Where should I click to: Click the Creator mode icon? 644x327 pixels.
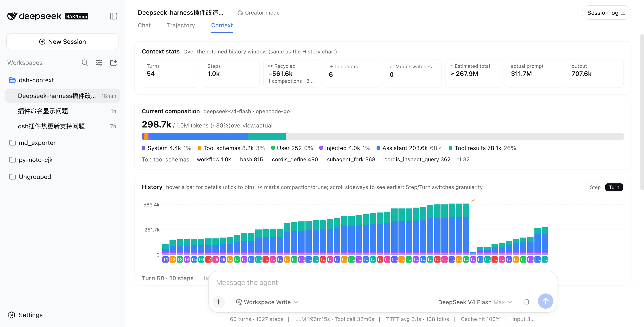[x=240, y=13]
